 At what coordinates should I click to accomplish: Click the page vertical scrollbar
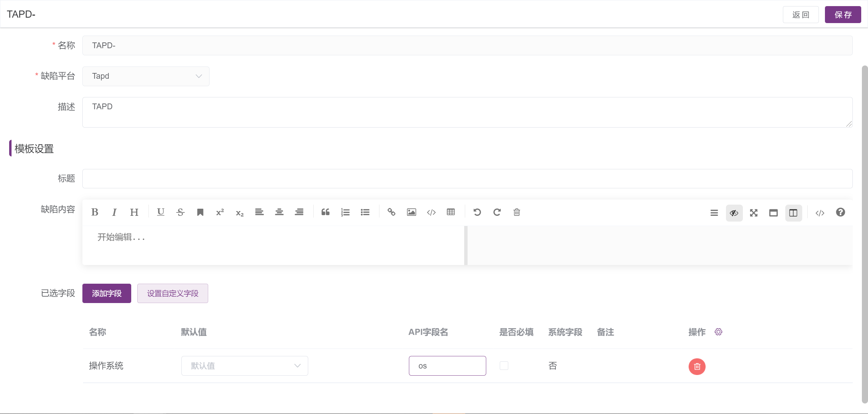[x=865, y=234]
